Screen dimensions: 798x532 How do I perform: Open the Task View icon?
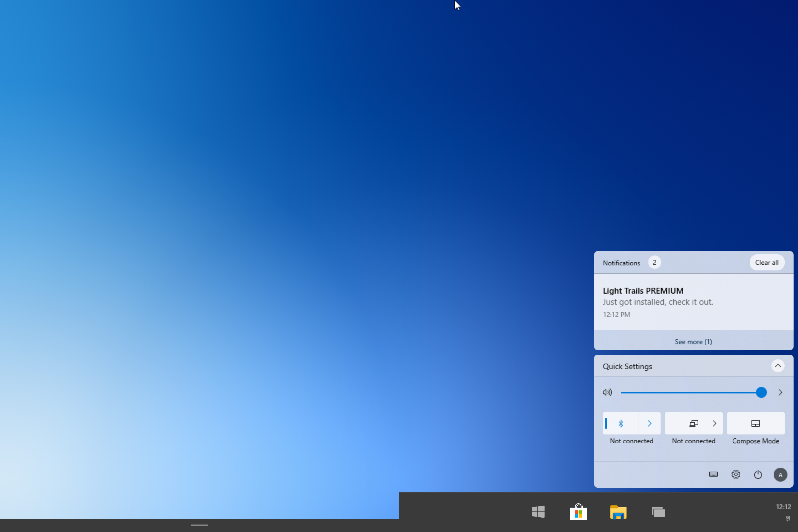pyautogui.click(x=658, y=512)
